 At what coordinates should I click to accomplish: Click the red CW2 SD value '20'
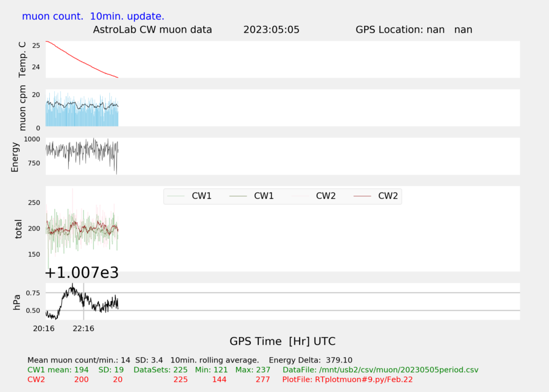tap(117, 380)
